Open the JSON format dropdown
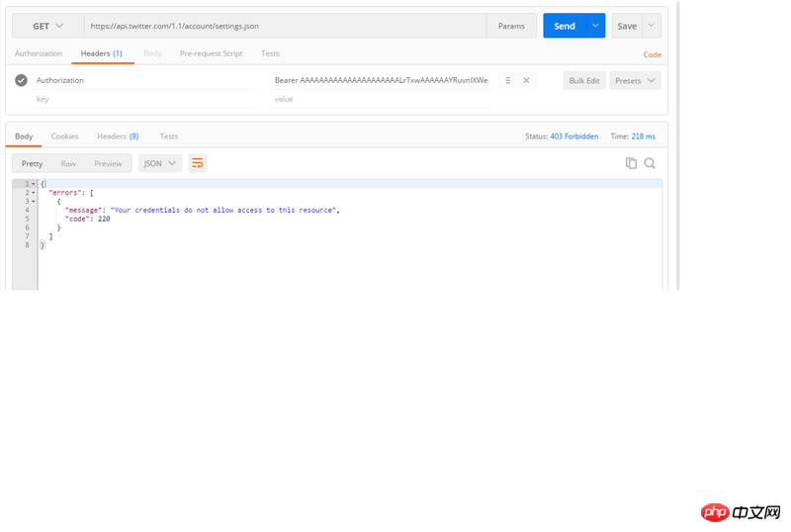The height and width of the screenshot is (532, 791). point(160,163)
